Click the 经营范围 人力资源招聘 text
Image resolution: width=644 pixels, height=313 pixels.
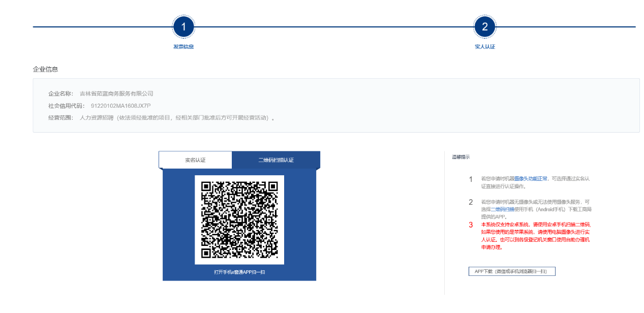click(x=177, y=118)
